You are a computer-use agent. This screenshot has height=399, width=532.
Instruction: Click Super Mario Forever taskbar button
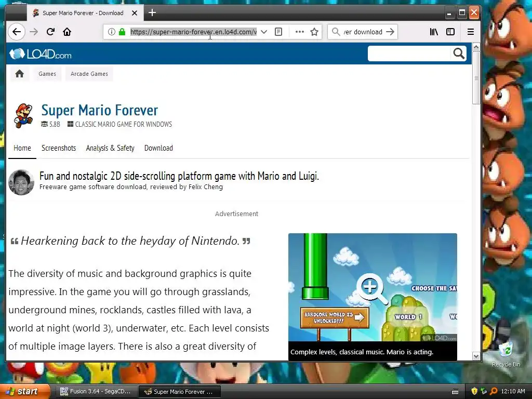[180, 392]
